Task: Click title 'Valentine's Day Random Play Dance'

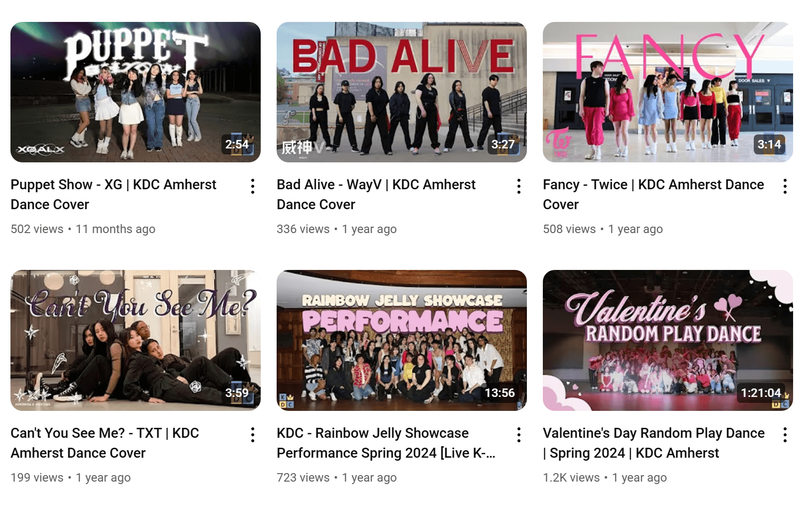Action: click(x=654, y=433)
